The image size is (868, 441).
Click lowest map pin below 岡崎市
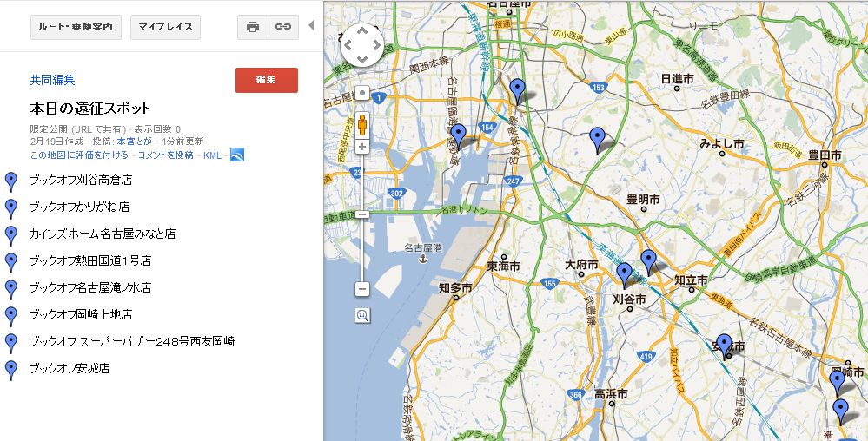coord(841,411)
